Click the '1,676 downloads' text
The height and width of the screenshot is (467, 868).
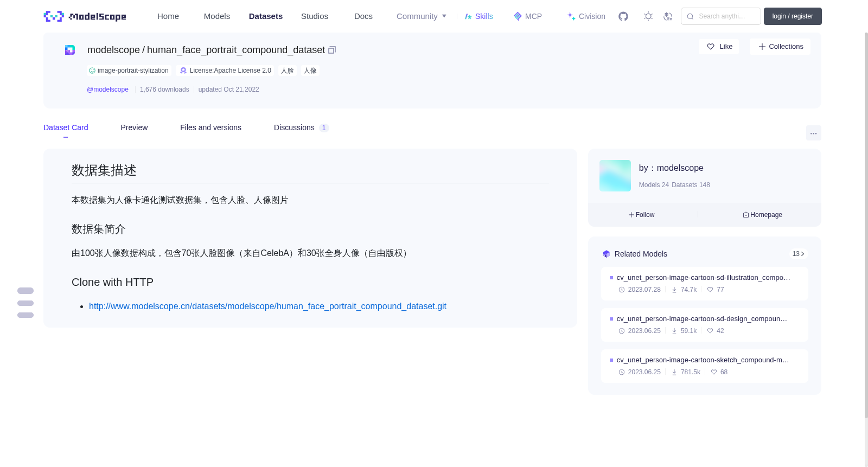click(164, 89)
